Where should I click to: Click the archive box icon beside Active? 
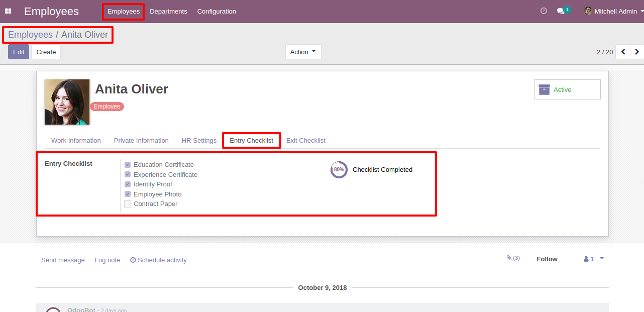544,89
